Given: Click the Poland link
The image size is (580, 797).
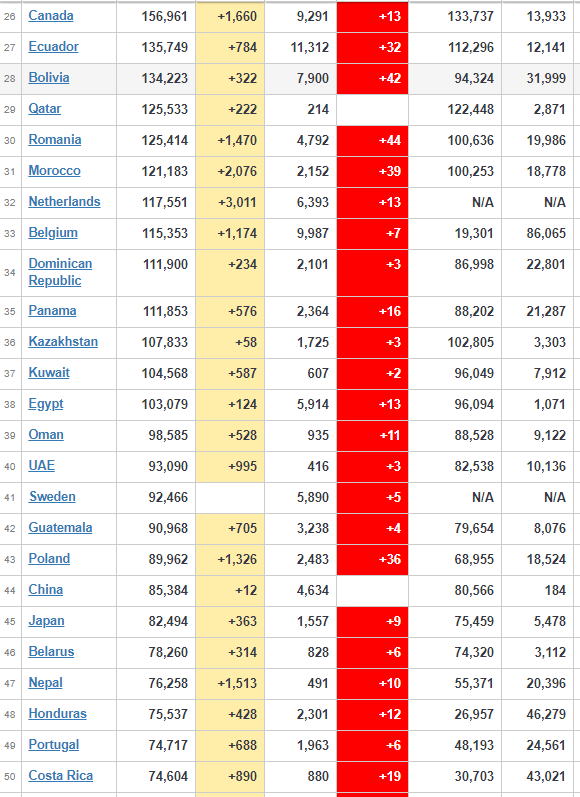Looking at the screenshot, I should pyautogui.click(x=49, y=559).
